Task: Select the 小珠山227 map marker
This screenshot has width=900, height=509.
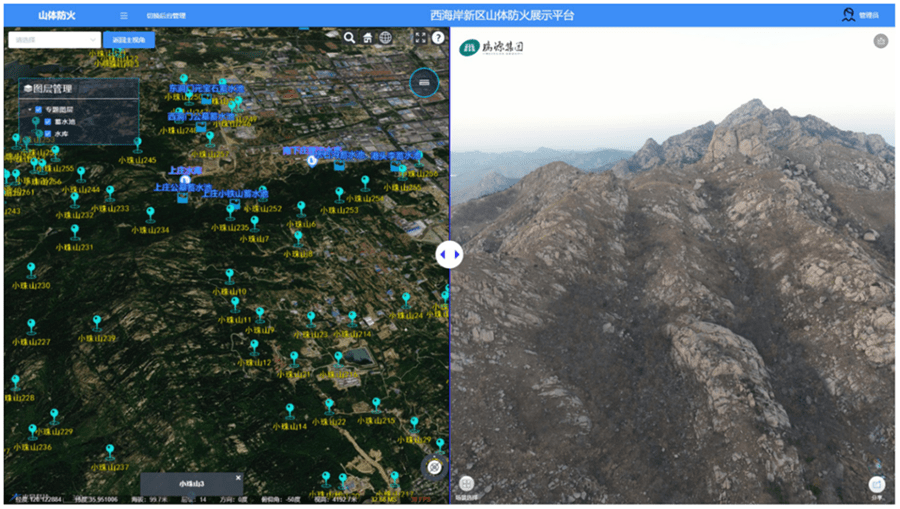Action: pos(32,326)
